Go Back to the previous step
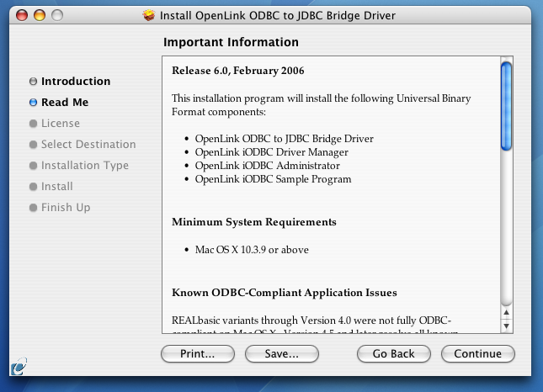The height and width of the screenshot is (392, 543). click(394, 353)
